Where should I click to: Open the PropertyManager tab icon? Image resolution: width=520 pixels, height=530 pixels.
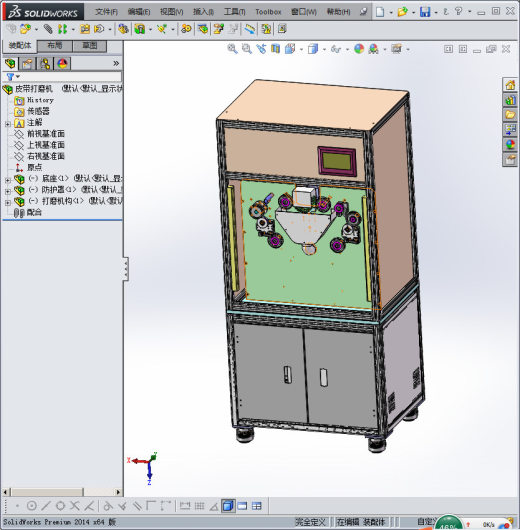[x=27, y=64]
